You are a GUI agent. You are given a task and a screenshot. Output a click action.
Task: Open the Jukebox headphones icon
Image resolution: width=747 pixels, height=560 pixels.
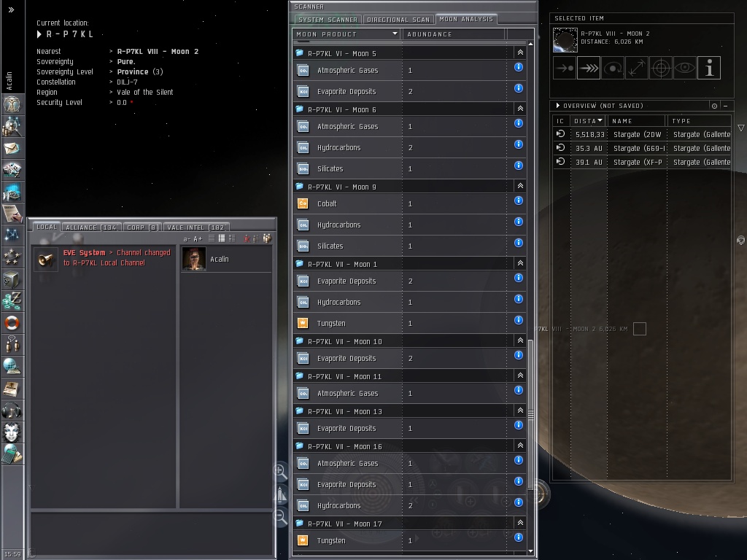pos(12,411)
